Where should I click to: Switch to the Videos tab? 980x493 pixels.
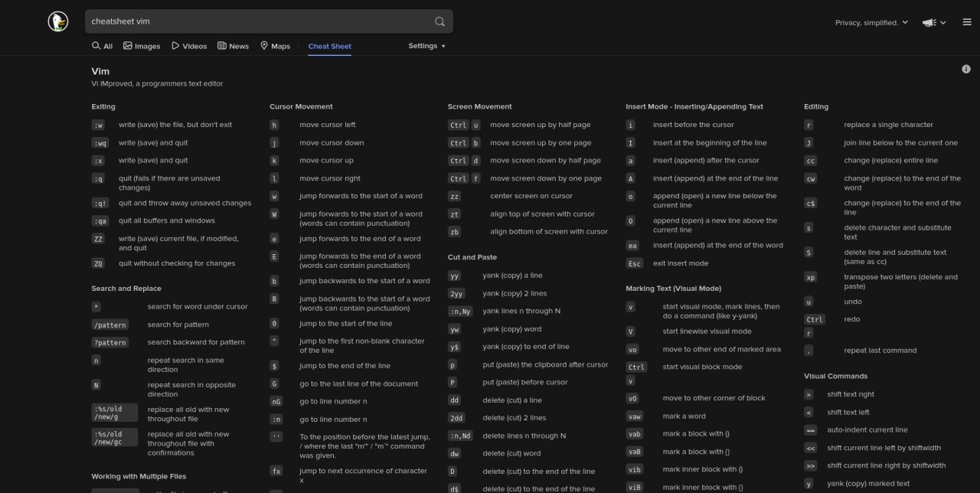189,46
